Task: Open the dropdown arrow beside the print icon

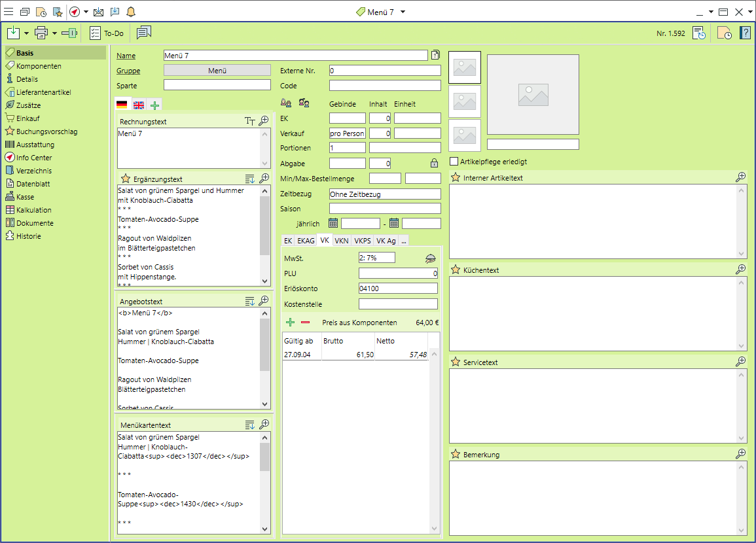Action: [55, 33]
